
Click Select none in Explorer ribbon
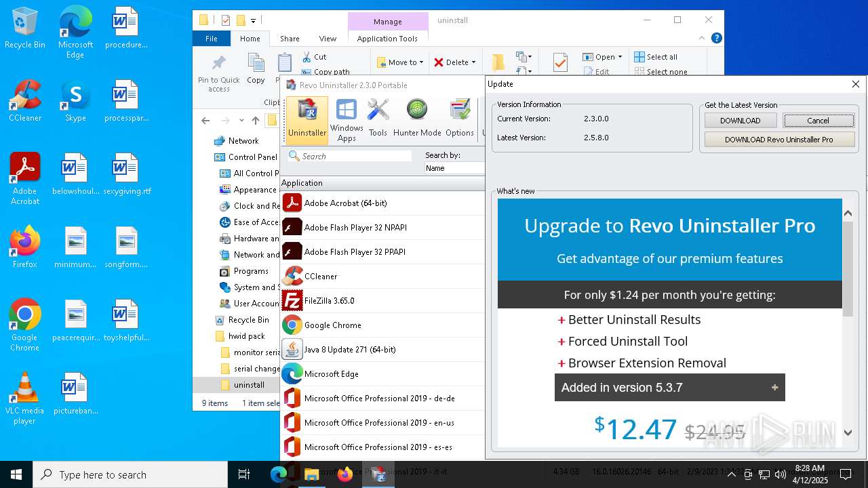660,72
